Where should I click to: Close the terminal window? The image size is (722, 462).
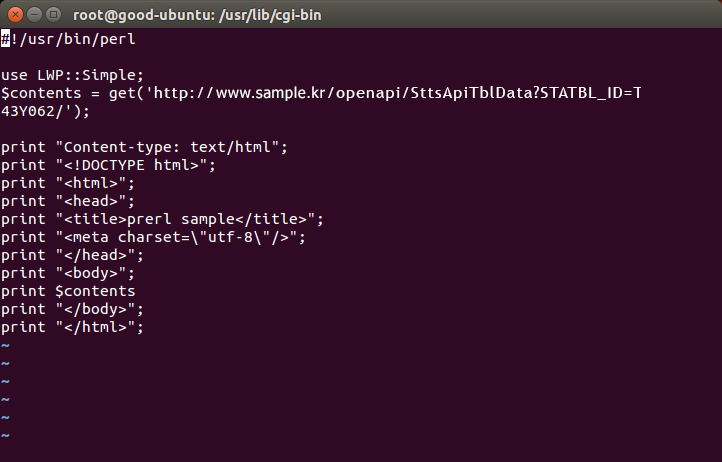13,14
